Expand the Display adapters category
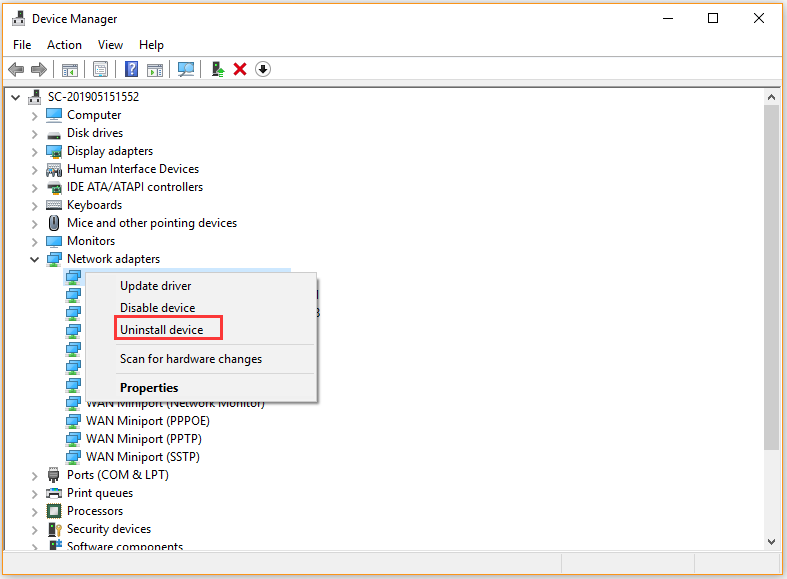Viewport: 787px width, 579px height. pyautogui.click(x=34, y=152)
